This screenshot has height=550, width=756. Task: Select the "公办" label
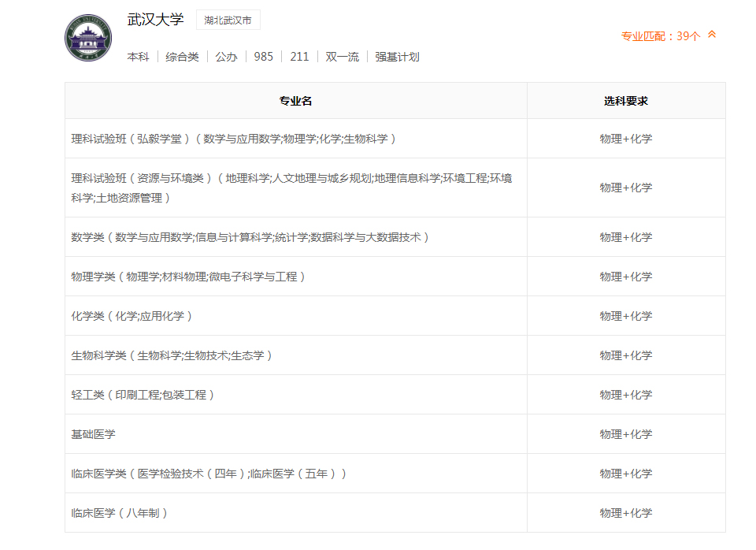point(225,57)
